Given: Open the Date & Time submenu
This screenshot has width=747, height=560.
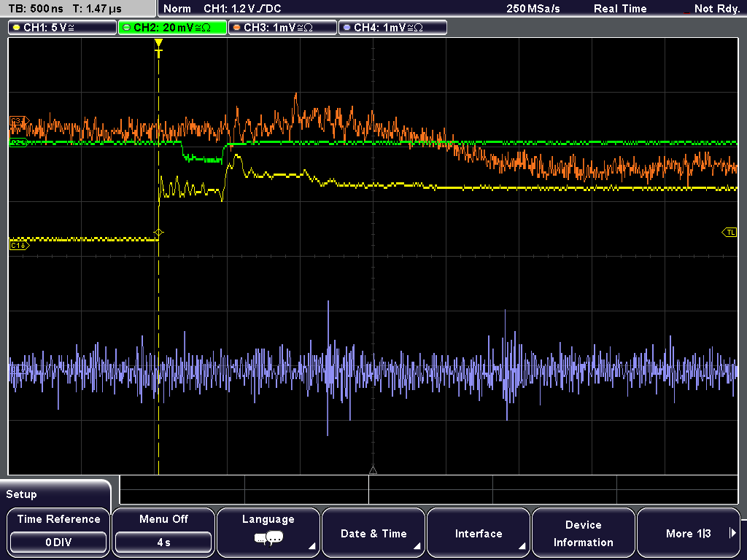Looking at the screenshot, I should [373, 532].
